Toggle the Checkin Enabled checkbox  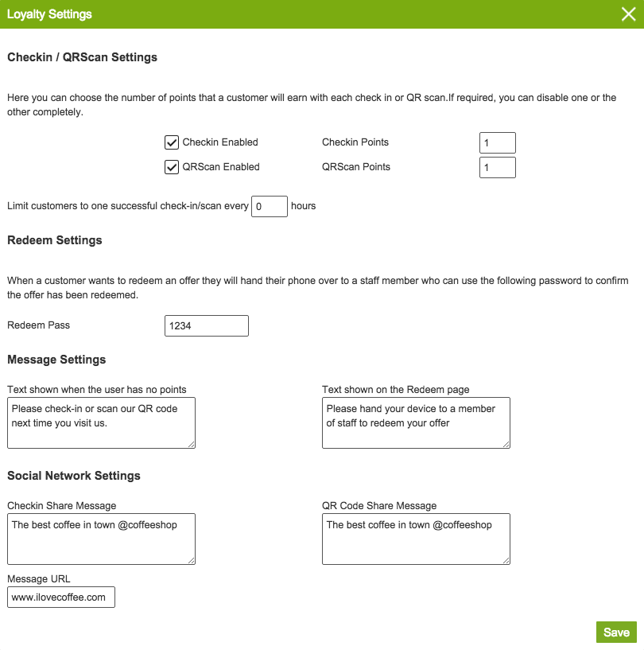[171, 142]
